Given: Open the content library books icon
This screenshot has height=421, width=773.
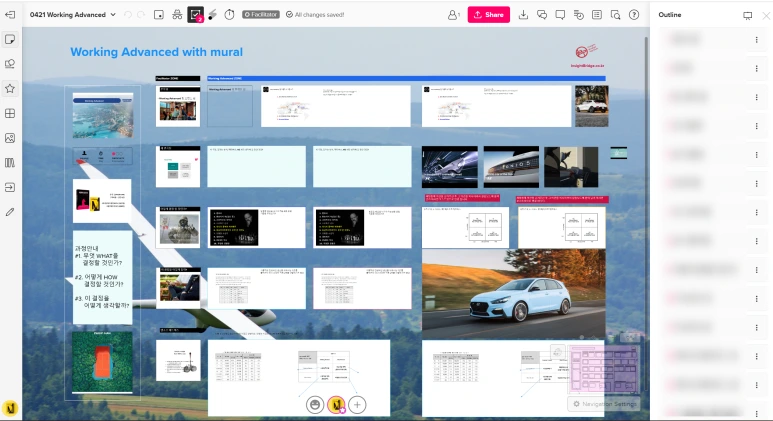Looking at the screenshot, I should (x=10, y=163).
